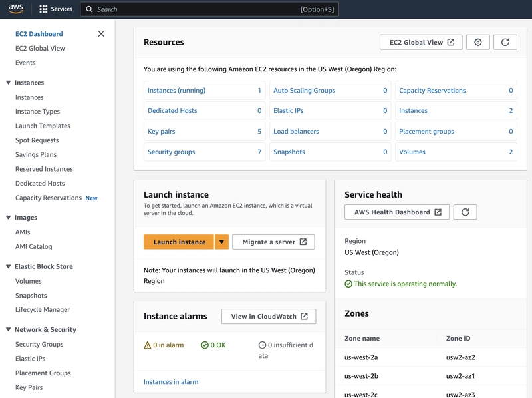Open Load balancers resource link
The image size is (532, 398).
click(x=296, y=131)
